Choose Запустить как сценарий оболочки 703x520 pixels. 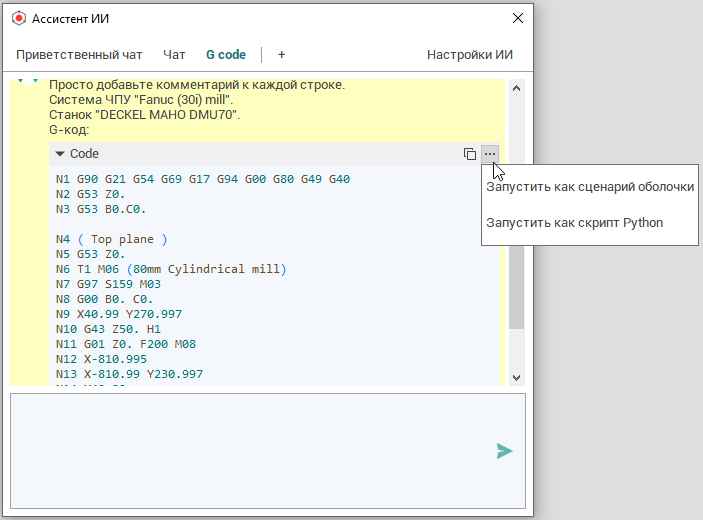coord(589,186)
